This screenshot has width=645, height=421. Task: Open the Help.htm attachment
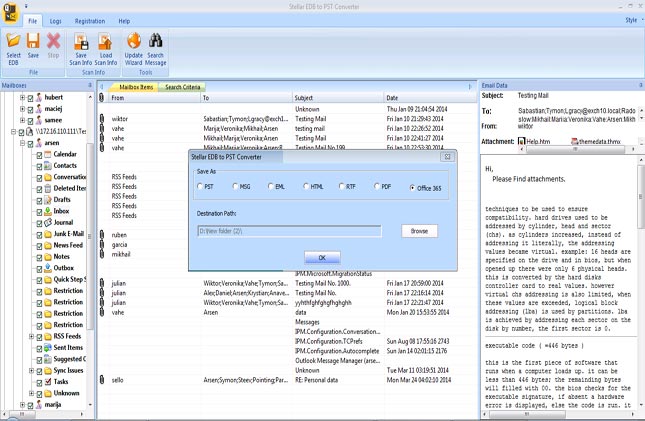point(534,142)
